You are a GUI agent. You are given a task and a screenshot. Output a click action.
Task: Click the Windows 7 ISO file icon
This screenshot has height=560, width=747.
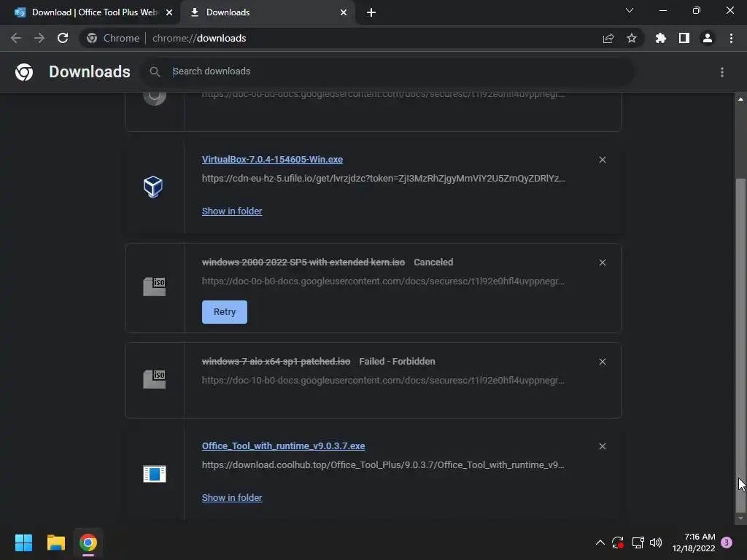click(x=155, y=379)
